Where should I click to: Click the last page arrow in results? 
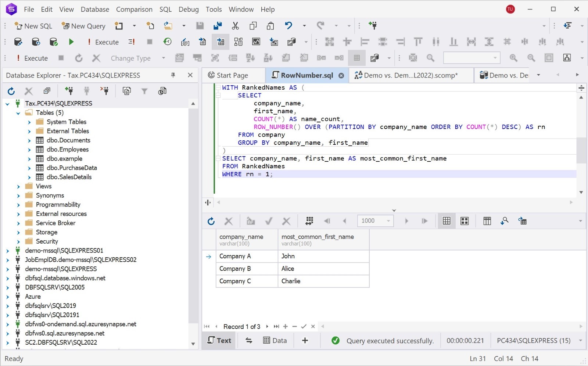(x=424, y=221)
